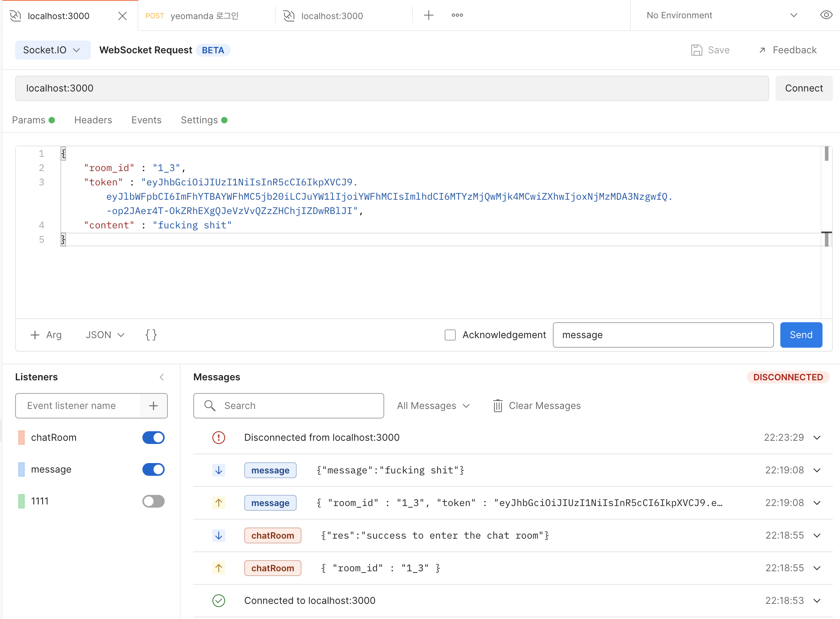This screenshot has height=619, width=840.
Task: Open the All Messages filter dropdown
Action: (x=433, y=405)
